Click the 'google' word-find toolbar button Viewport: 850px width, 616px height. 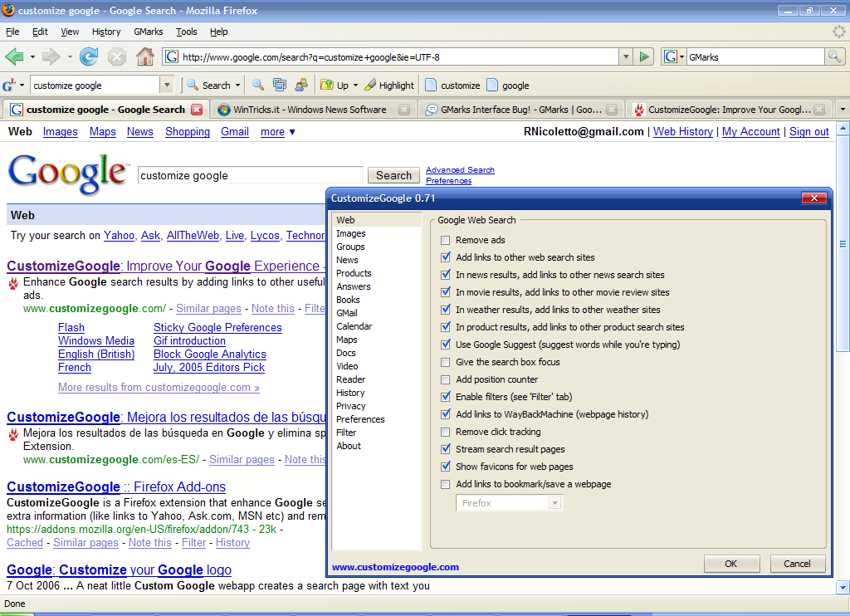coord(508,86)
